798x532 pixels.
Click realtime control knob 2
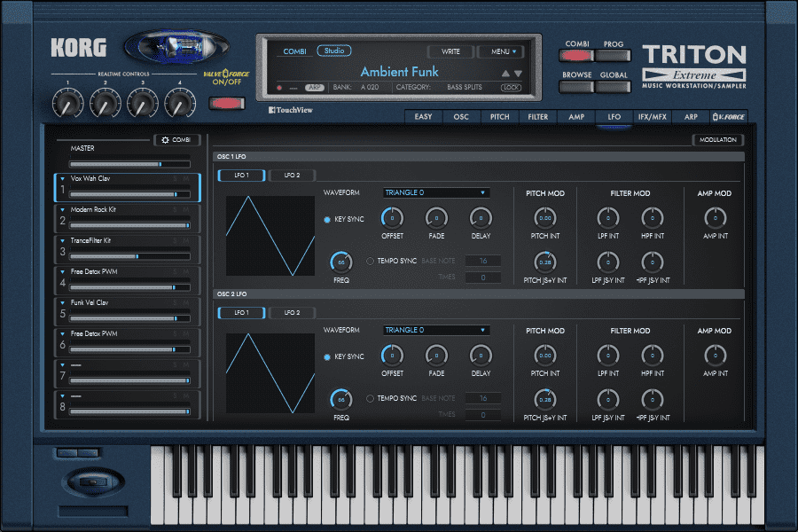point(106,102)
